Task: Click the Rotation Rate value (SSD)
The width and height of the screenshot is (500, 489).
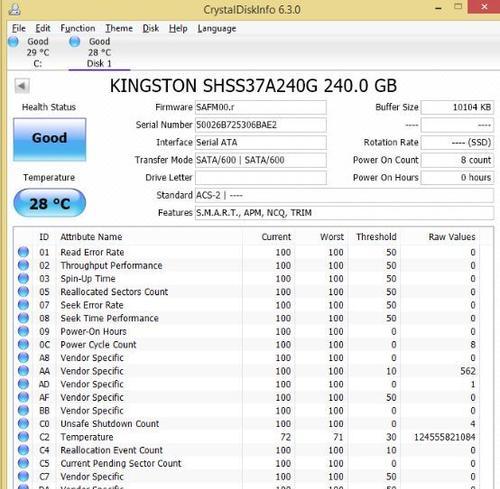Action: (457, 143)
